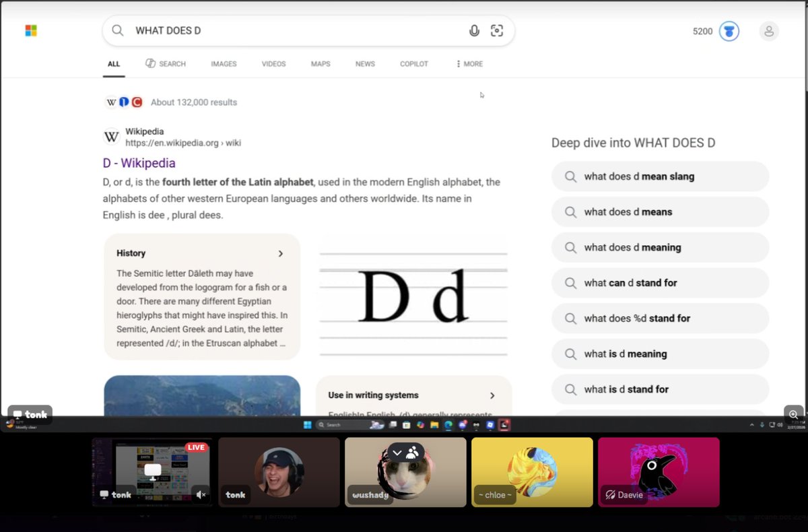Open visual search camera icon
This screenshot has width=808, height=532.
click(497, 31)
